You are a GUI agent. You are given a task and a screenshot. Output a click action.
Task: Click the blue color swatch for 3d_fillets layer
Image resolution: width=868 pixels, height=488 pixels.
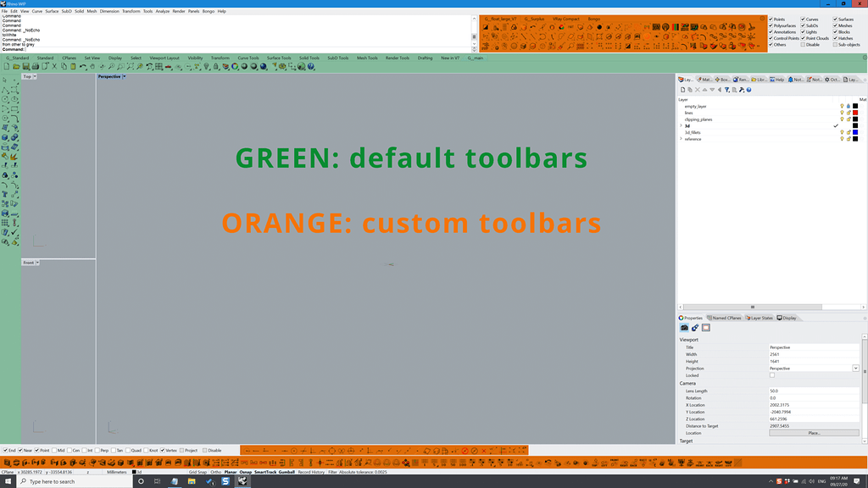pyautogui.click(x=855, y=132)
